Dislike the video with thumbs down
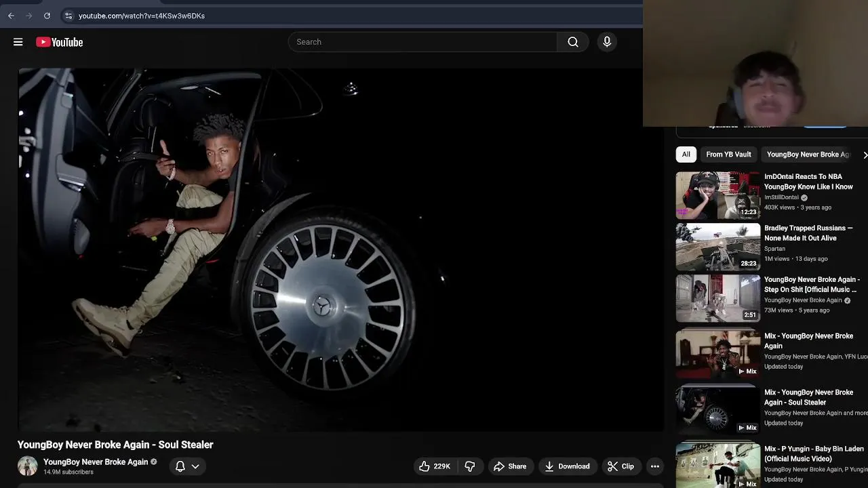The height and width of the screenshot is (488, 868). click(x=469, y=466)
